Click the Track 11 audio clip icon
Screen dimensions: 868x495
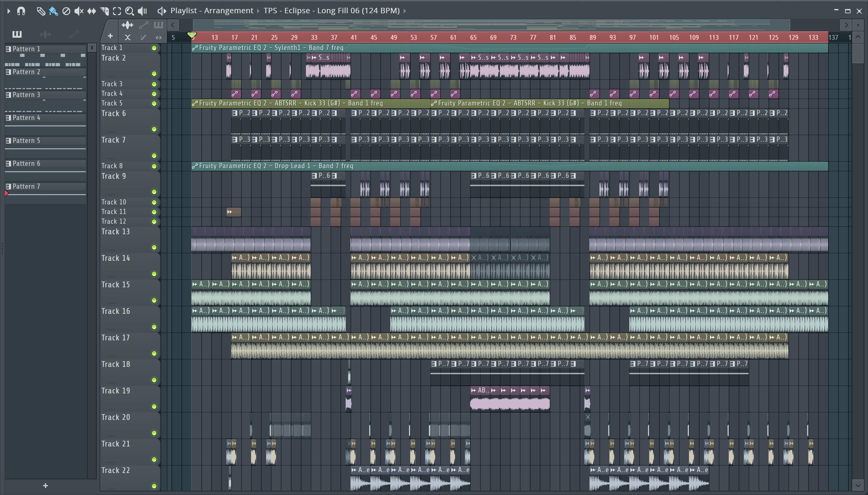[x=230, y=212]
